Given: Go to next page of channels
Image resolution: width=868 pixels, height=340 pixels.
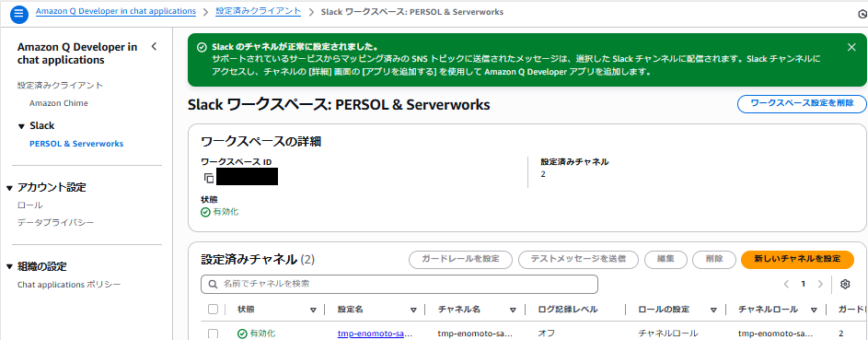Looking at the screenshot, I should click(820, 284).
